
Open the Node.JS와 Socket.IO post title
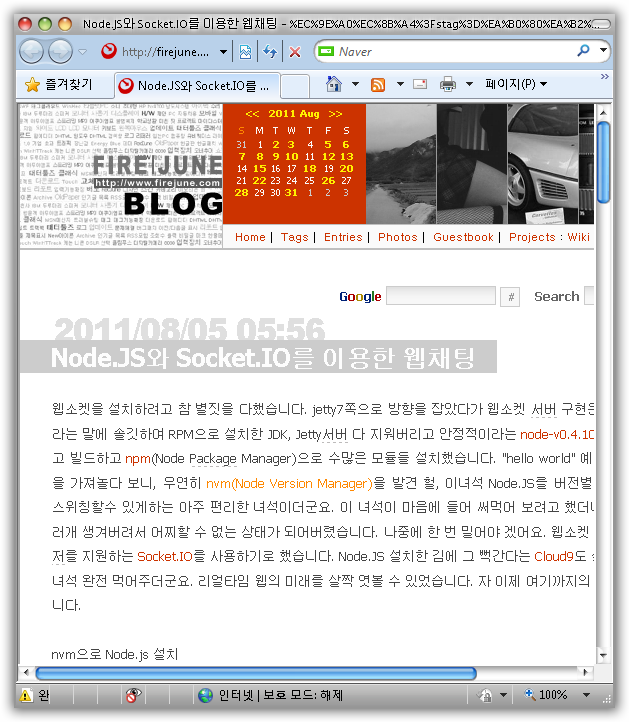click(262, 358)
